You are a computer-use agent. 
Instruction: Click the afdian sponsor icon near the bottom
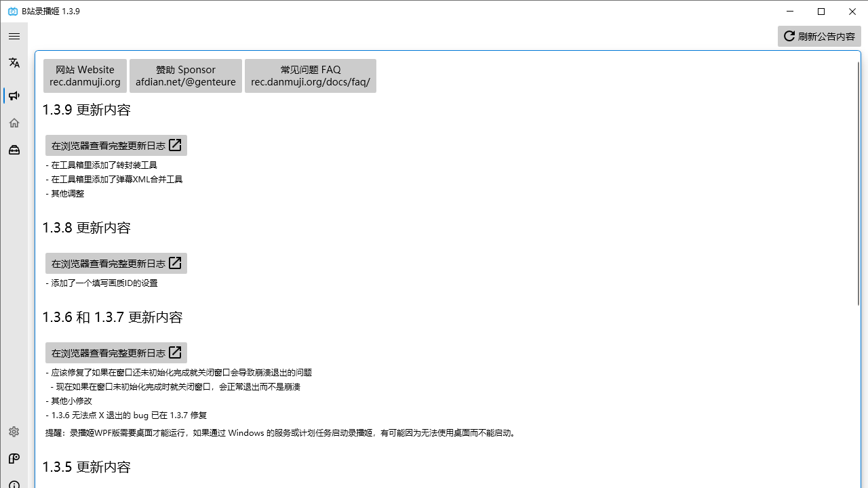tap(14, 459)
